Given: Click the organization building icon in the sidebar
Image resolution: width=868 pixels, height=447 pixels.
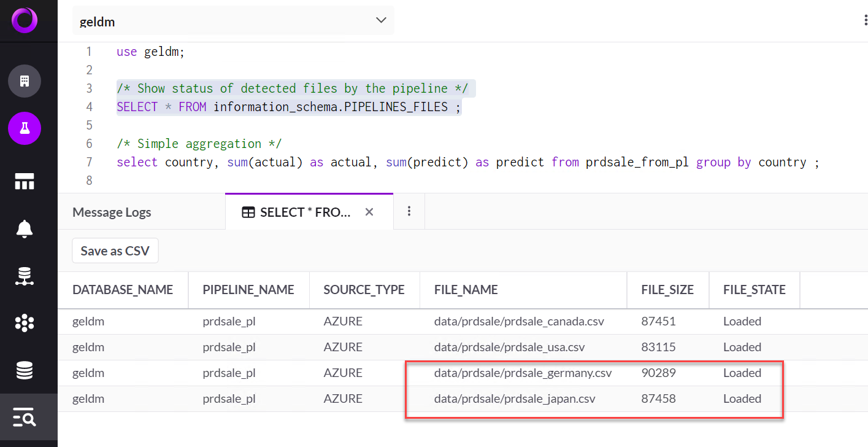Looking at the screenshot, I should [x=24, y=80].
